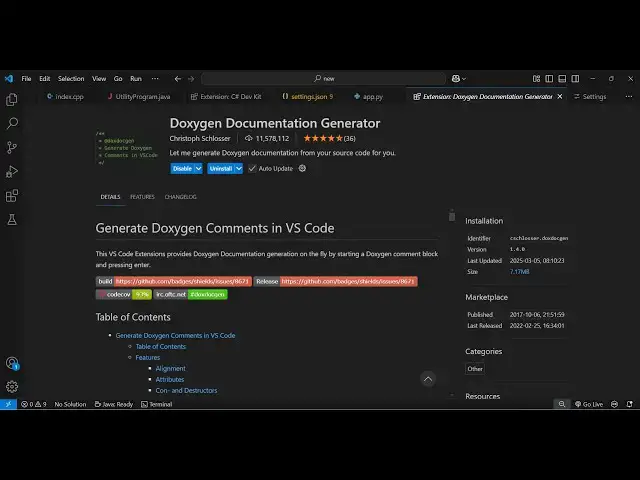
Task: Open the View menu
Action: tap(99, 78)
